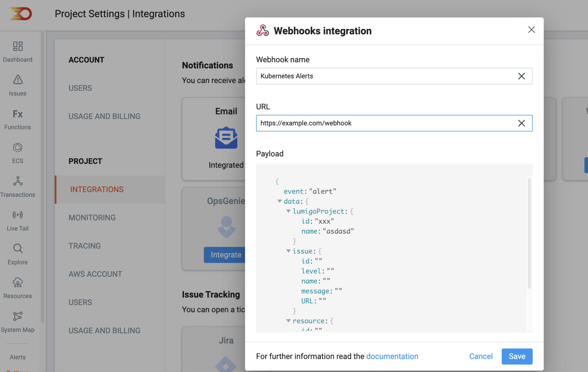Open Project USERS settings
The image size is (588, 372).
[x=80, y=302]
